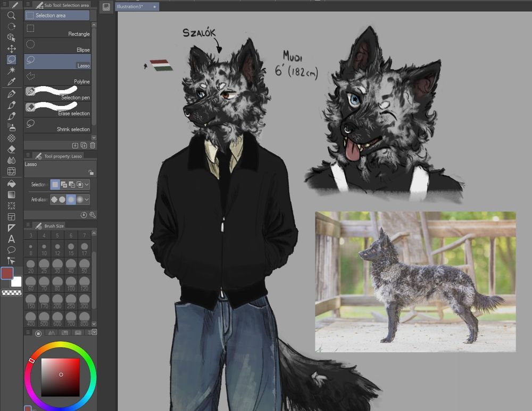Screen dimensions: 532x411
Task: Expand more color palette tabs arrow
Action: click(94, 332)
